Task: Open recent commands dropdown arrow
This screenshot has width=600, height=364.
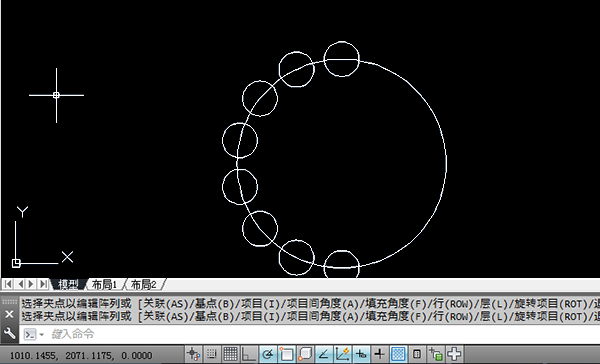Action: (x=41, y=335)
